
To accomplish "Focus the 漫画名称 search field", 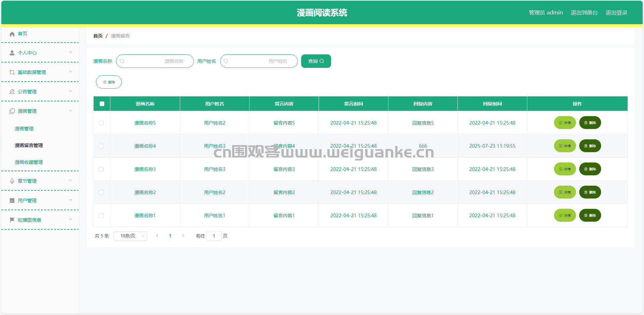I will [155, 61].
